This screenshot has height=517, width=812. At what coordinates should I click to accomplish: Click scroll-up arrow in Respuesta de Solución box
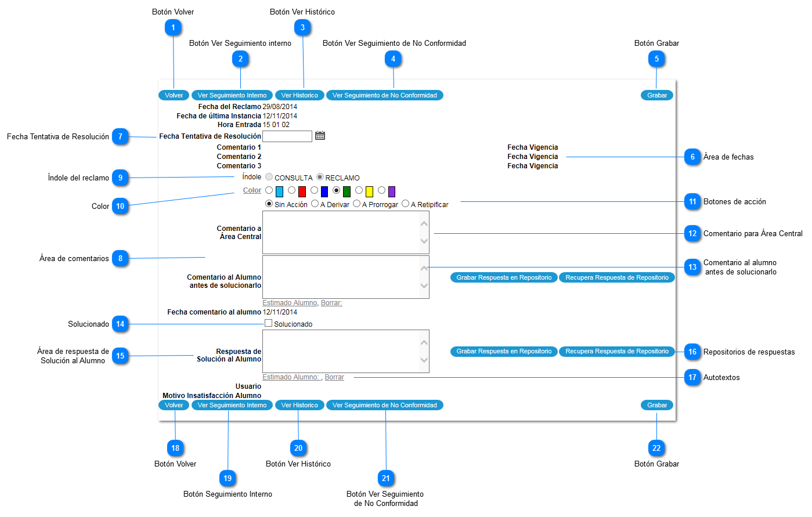point(424,342)
